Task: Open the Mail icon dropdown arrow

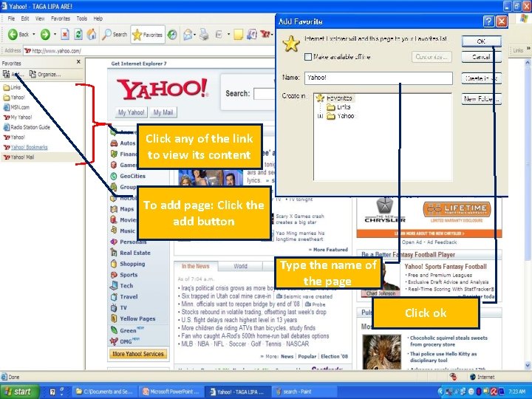Action: click(195, 34)
